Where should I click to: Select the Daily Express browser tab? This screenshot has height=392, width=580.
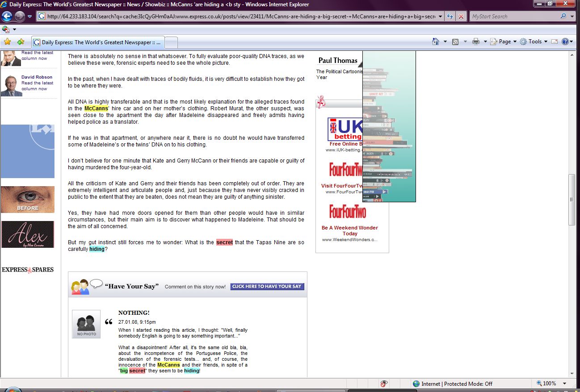click(98, 42)
